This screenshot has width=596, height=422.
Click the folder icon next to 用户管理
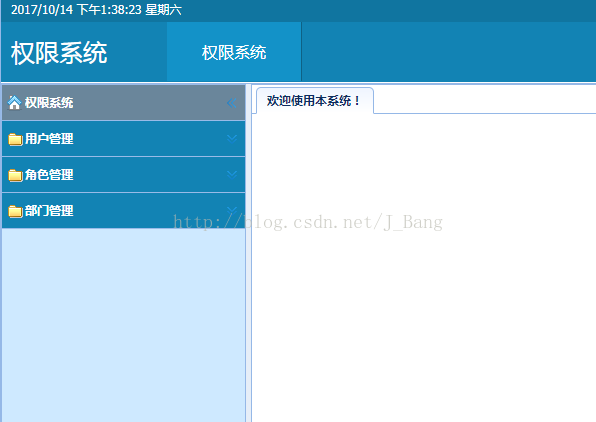[x=15, y=139]
